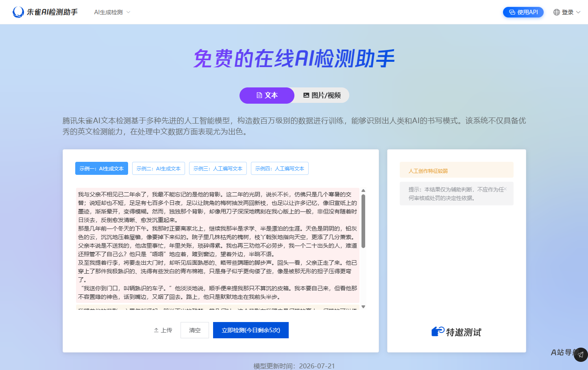Click the 朱雀AI检测助手 logo
The width and height of the screenshot is (588, 370).
(45, 12)
